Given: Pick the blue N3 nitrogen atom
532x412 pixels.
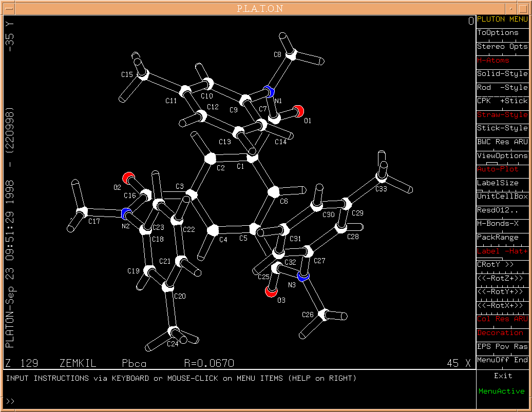Looking at the screenshot, I should tap(303, 277).
